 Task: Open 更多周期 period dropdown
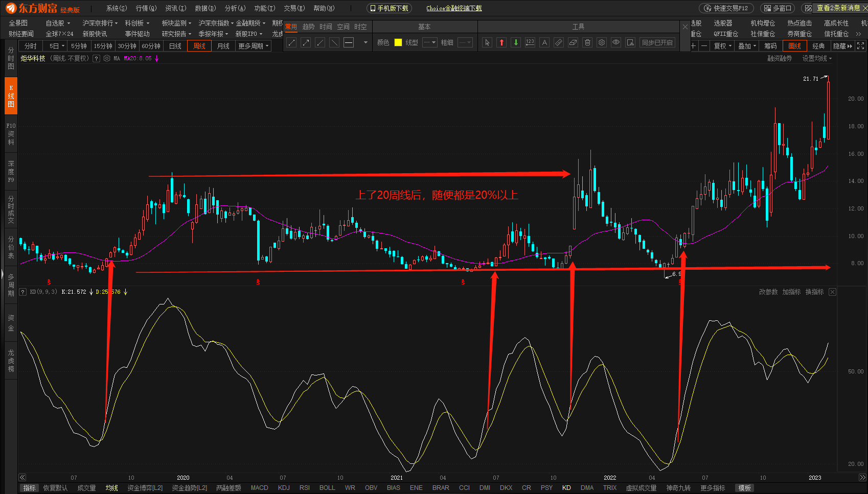253,46
